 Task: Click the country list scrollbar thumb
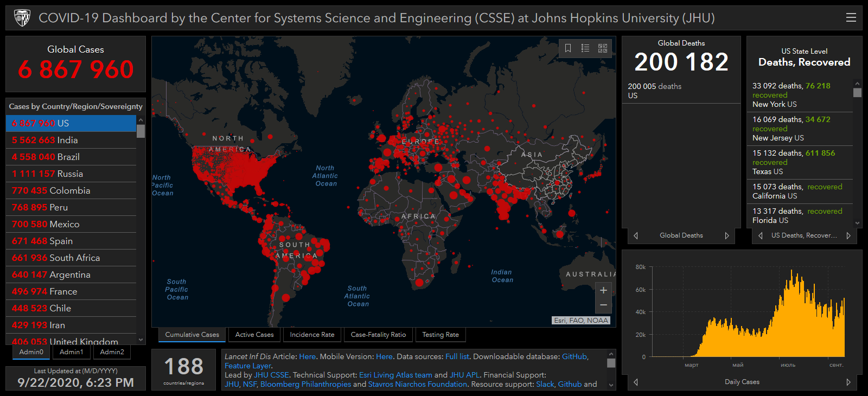coord(141,131)
